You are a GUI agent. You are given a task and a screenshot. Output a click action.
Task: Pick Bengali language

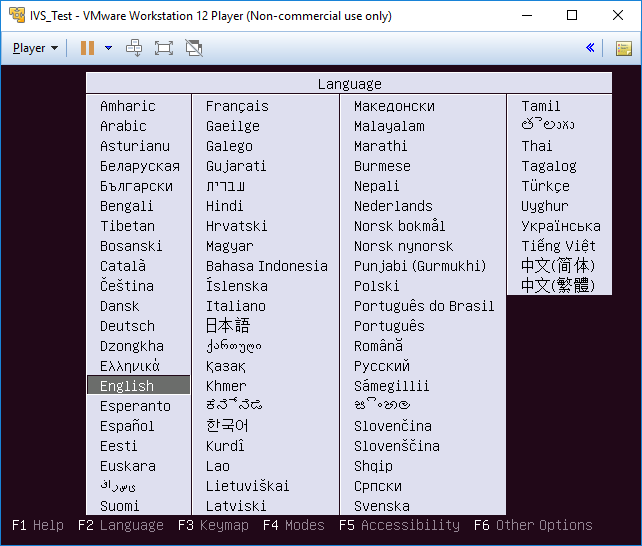point(127,206)
